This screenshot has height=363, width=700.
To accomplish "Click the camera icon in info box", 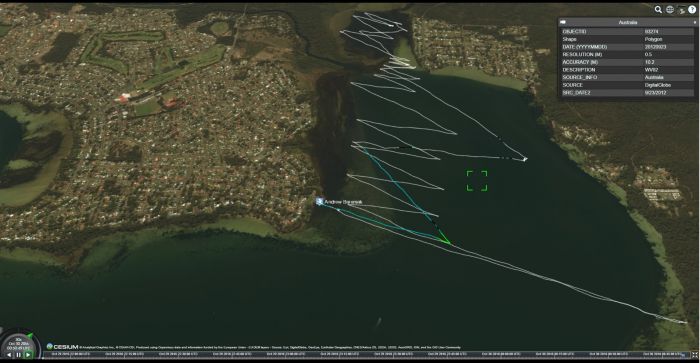I will tap(563, 22).
